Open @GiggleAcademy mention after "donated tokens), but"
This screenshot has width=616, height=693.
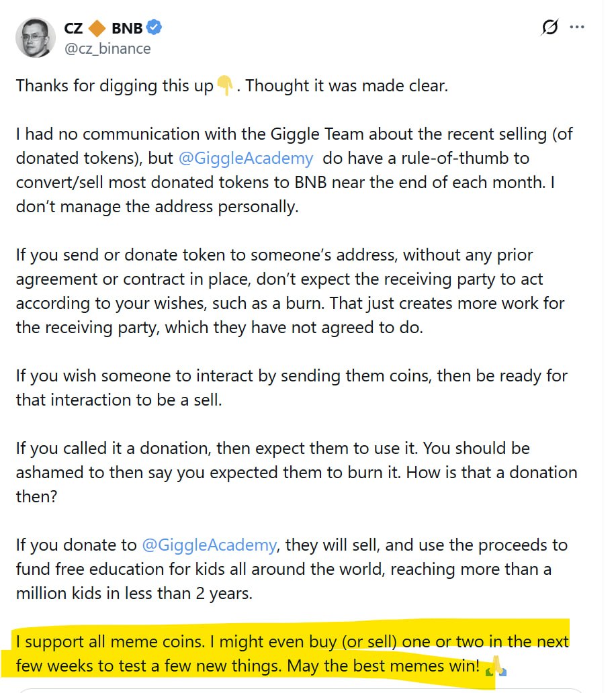pos(246,158)
